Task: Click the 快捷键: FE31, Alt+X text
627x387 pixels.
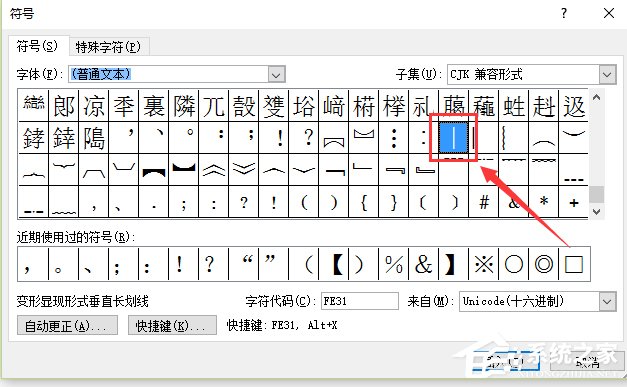Action: (x=282, y=325)
